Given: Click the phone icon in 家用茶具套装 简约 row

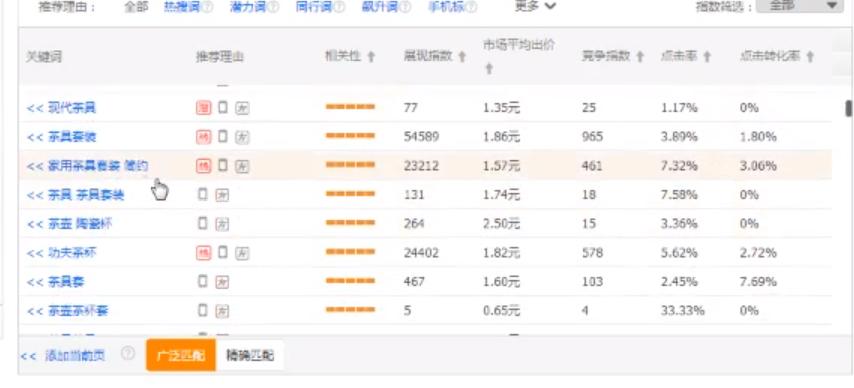Looking at the screenshot, I should click(x=222, y=165).
